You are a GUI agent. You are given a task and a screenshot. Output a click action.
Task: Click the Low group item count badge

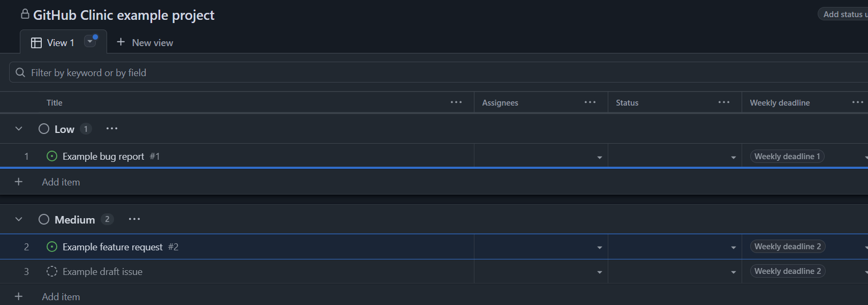(x=86, y=129)
